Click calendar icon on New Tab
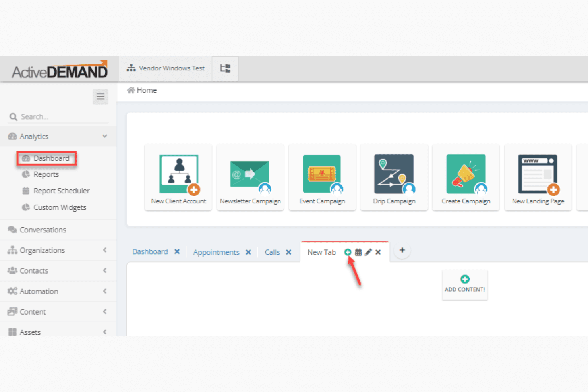The height and width of the screenshot is (392, 588). tap(358, 252)
